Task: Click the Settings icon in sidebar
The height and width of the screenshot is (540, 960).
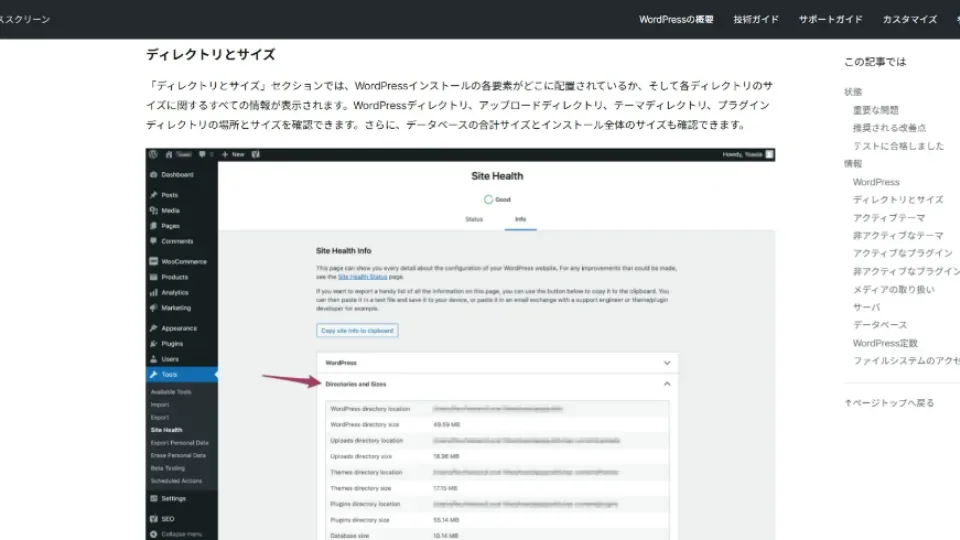Action: point(154,498)
